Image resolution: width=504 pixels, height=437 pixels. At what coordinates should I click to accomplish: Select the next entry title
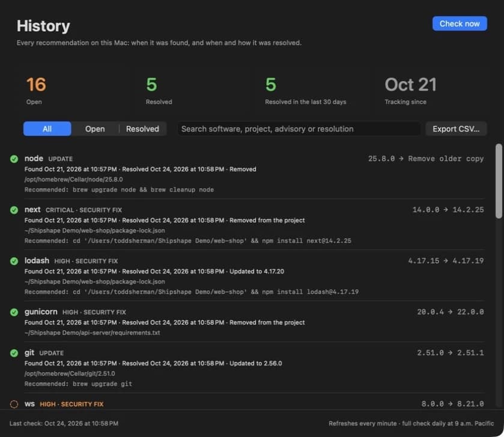coord(32,210)
